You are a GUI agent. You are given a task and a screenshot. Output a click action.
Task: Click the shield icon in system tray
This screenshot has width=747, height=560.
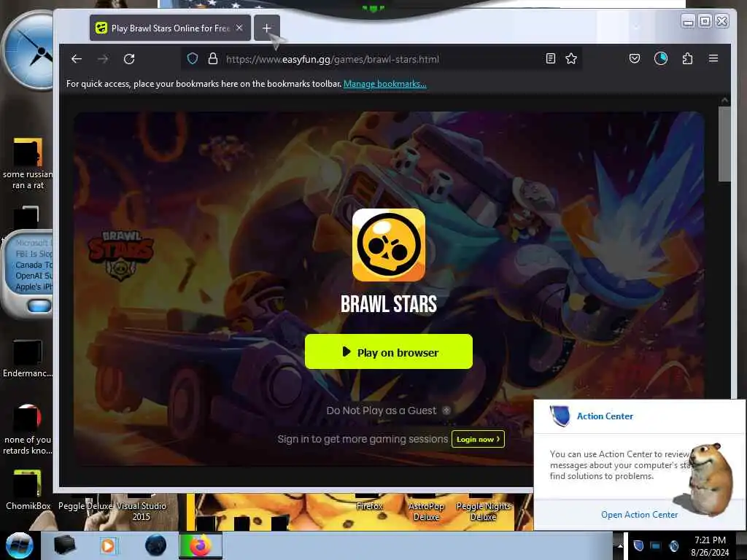pyautogui.click(x=638, y=545)
